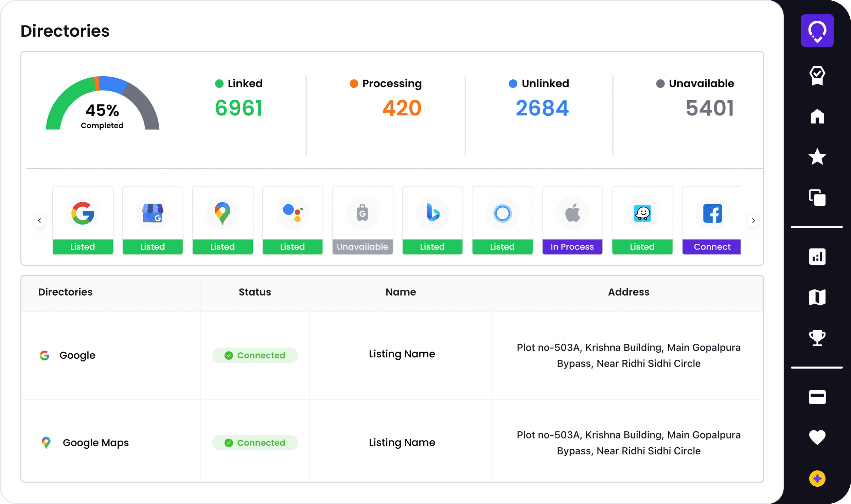This screenshot has height=504, width=851.
Task: Open the bar chart analytics icon
Action: click(817, 257)
